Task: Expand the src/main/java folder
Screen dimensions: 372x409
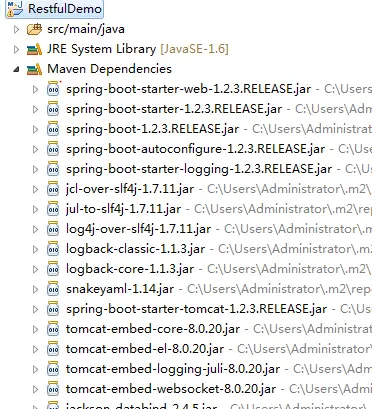Action: click(16, 30)
